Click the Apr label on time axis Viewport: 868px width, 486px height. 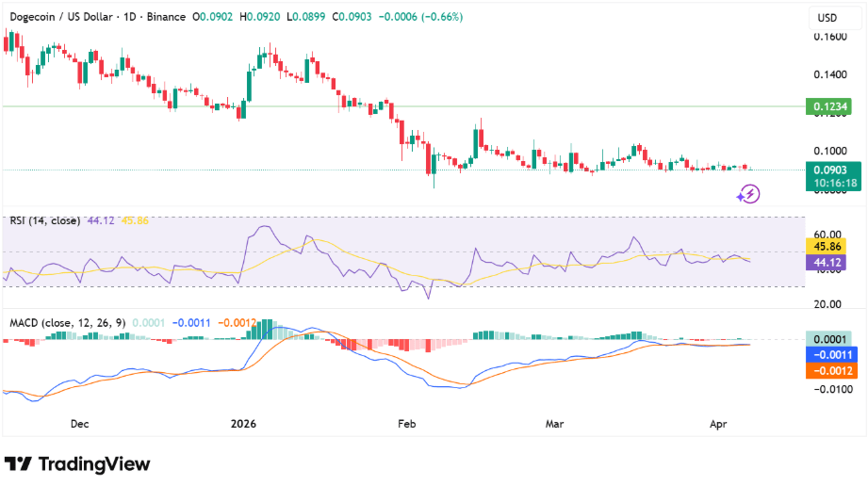(x=716, y=424)
